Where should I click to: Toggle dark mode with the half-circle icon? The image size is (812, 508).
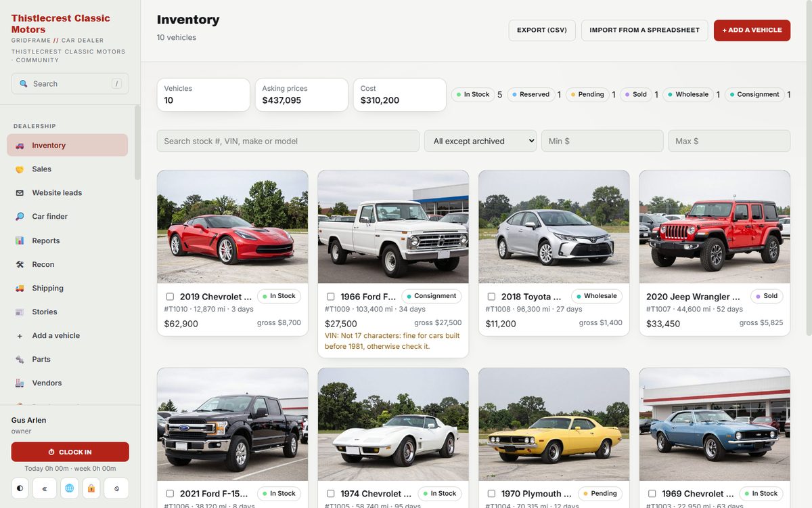(20, 488)
